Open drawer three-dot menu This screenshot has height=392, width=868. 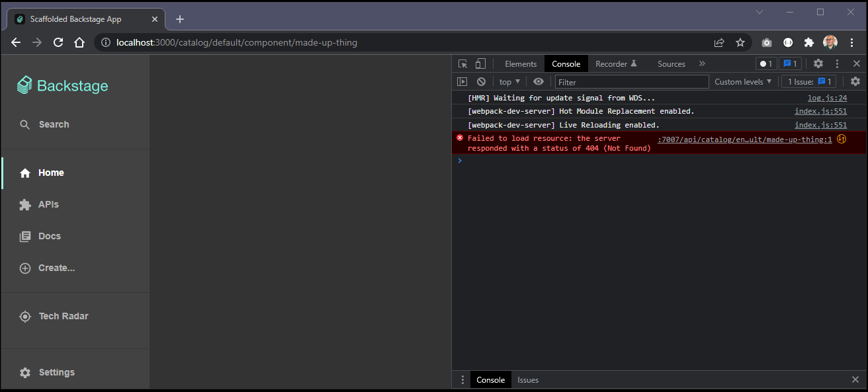tap(462, 379)
